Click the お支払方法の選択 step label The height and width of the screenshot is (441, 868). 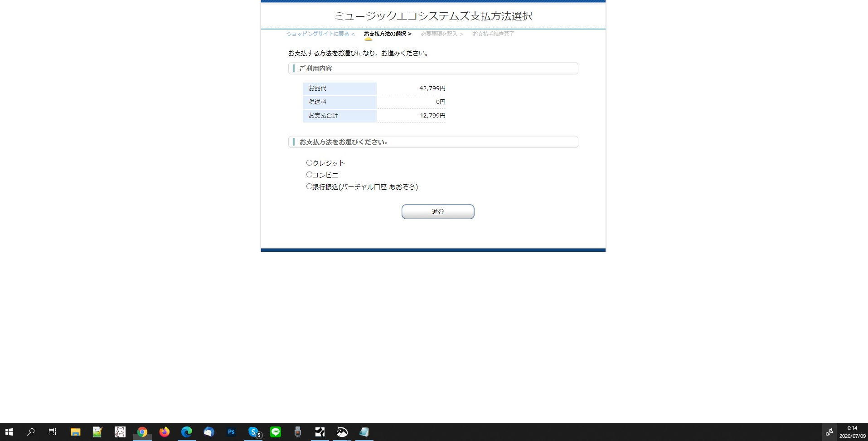[388, 34]
